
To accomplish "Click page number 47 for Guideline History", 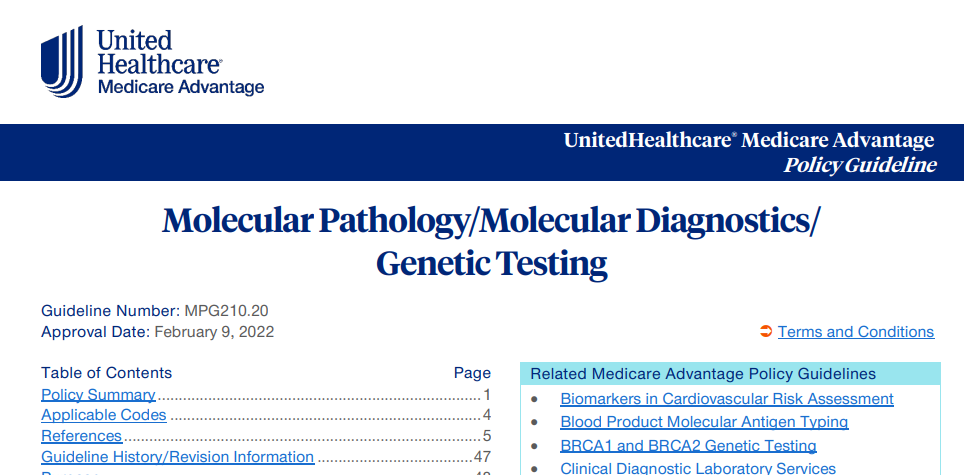I will coord(483,457).
